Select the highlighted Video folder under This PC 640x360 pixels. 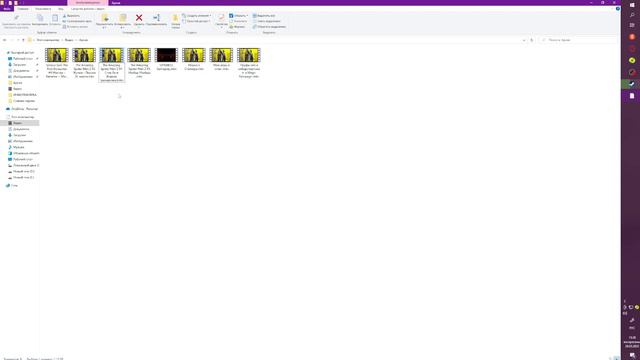20,123
